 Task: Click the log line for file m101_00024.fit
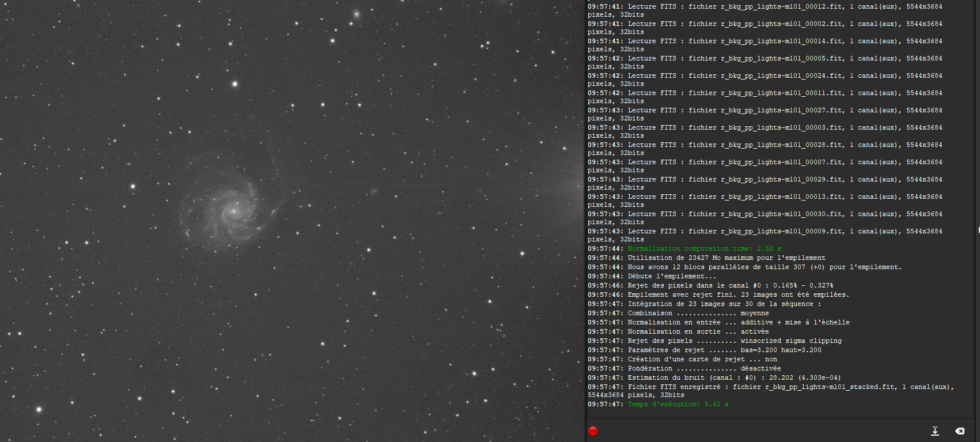(765, 80)
